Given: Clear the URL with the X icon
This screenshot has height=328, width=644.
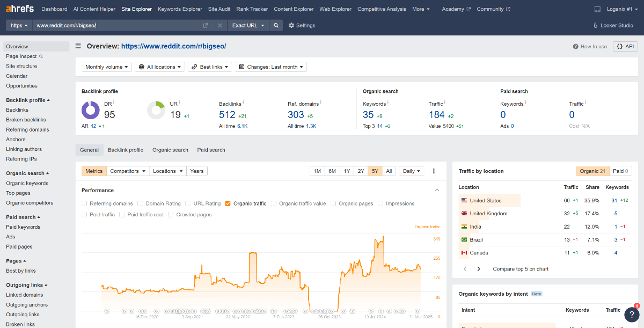Looking at the screenshot, I should [219, 25].
